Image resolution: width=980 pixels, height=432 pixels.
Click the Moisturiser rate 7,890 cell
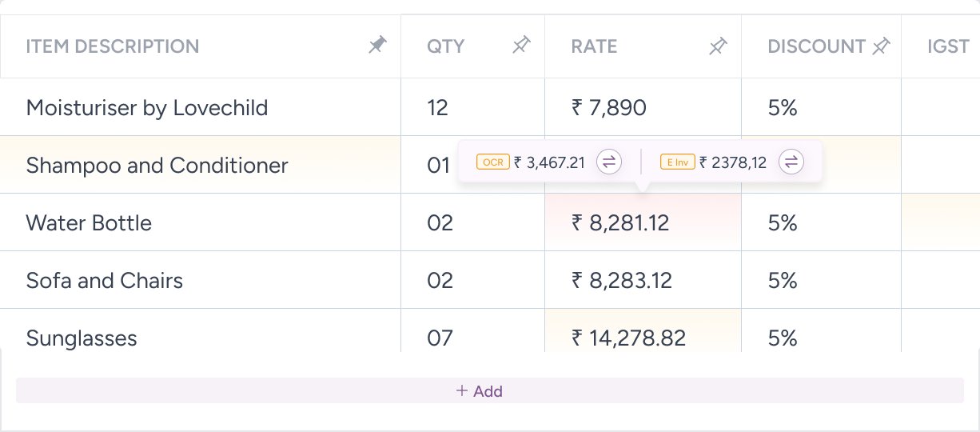[608, 107]
